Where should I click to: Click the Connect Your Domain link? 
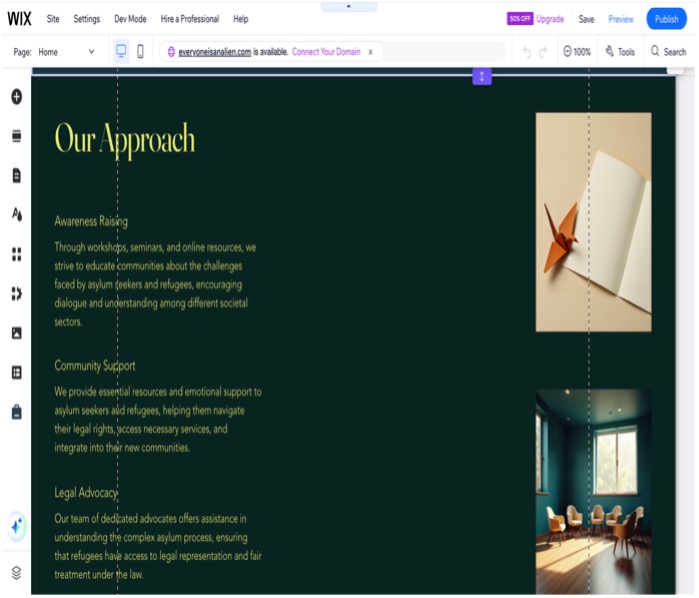(326, 52)
